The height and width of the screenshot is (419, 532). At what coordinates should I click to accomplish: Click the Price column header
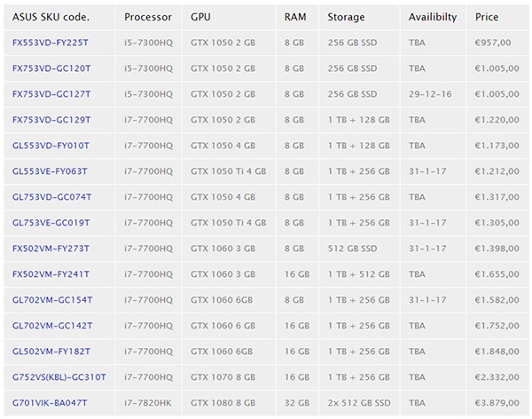[487, 17]
